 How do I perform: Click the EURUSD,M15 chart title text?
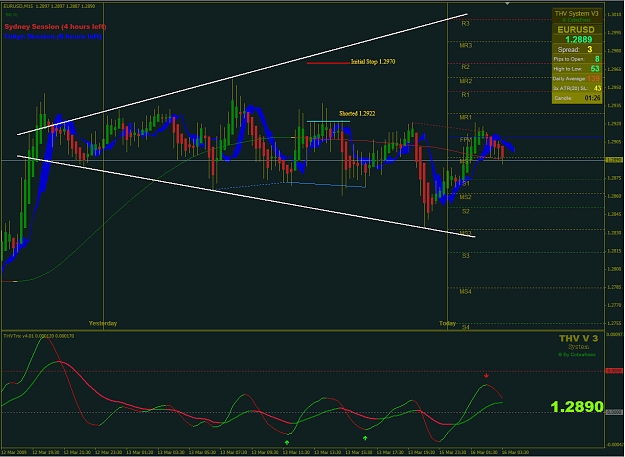click(x=49, y=6)
